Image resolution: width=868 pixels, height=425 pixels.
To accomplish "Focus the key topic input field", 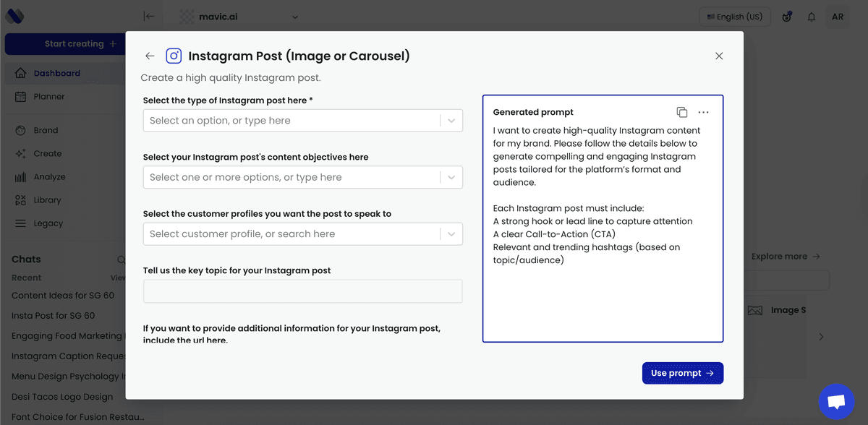I will (302, 291).
